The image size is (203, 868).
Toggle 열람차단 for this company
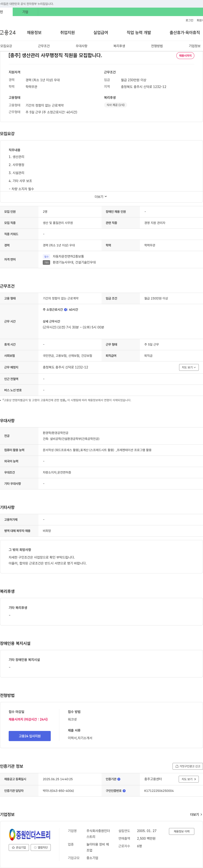pyautogui.click(x=41, y=847)
